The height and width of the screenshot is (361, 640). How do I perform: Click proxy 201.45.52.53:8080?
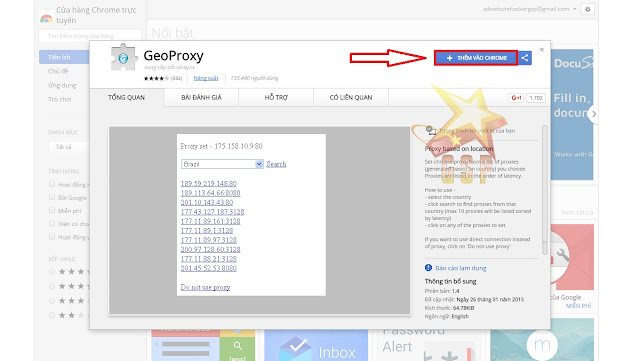(209, 268)
